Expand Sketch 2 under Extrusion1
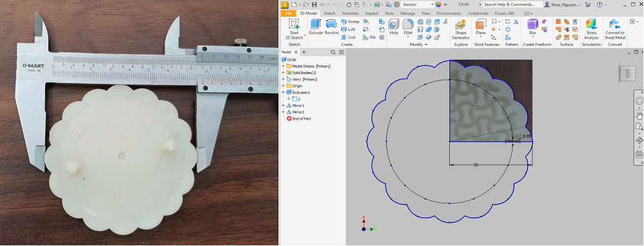Image resolution: width=644 pixels, height=246 pixels. tap(289, 99)
